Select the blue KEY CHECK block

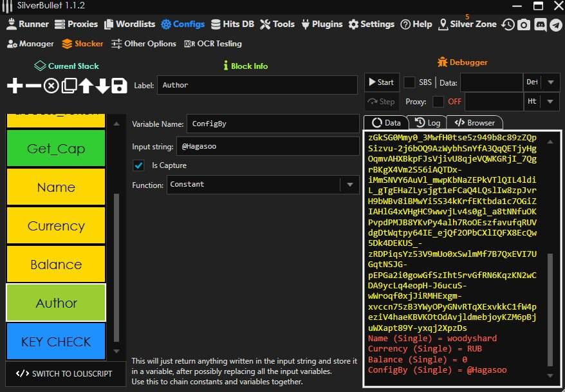56,342
